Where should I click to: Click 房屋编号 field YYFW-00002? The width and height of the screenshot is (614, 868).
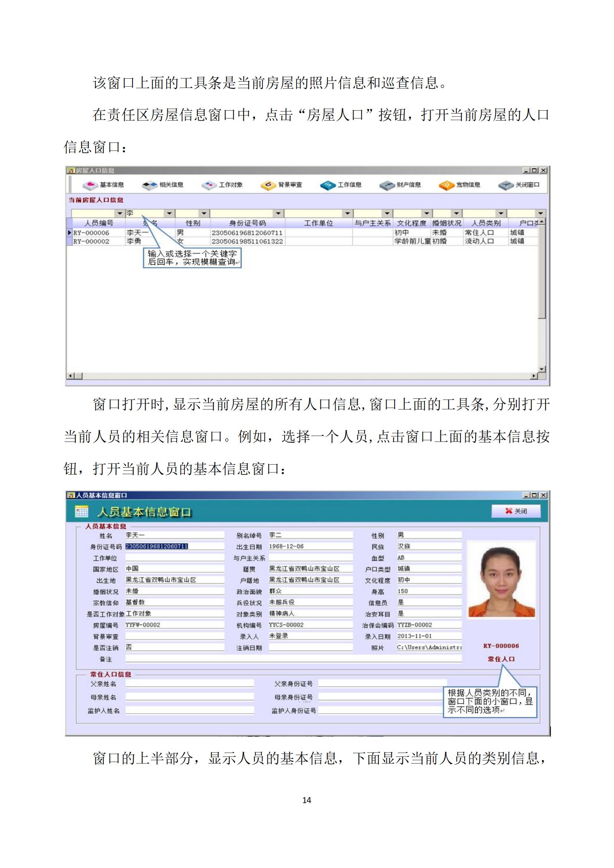click(175, 625)
